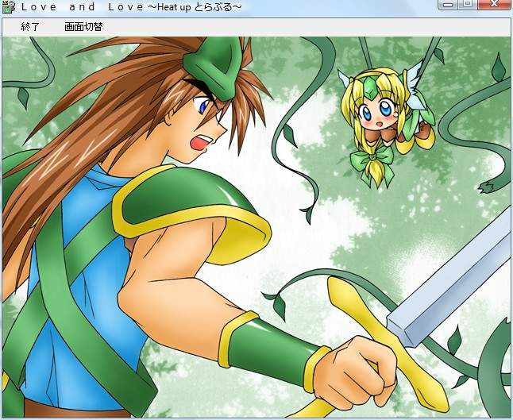Click the game icon in the title bar
Screen dimensions: 513x420
pyautogui.click(x=8, y=7)
